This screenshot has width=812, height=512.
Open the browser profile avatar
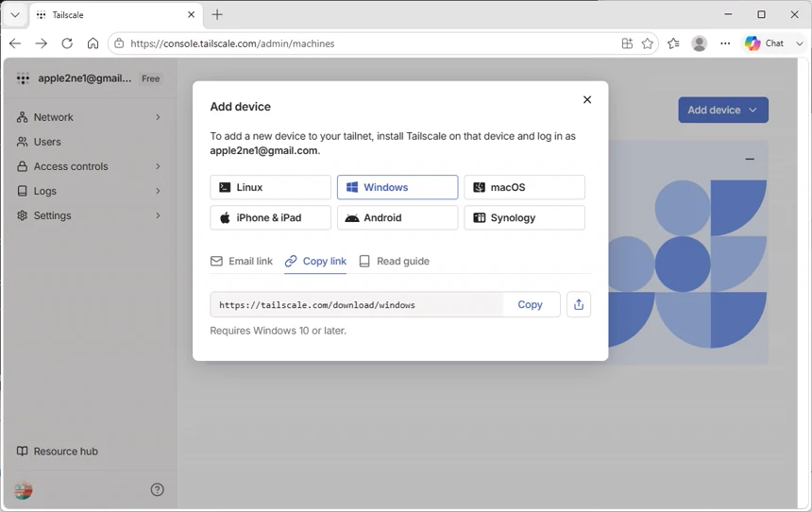pyautogui.click(x=699, y=43)
